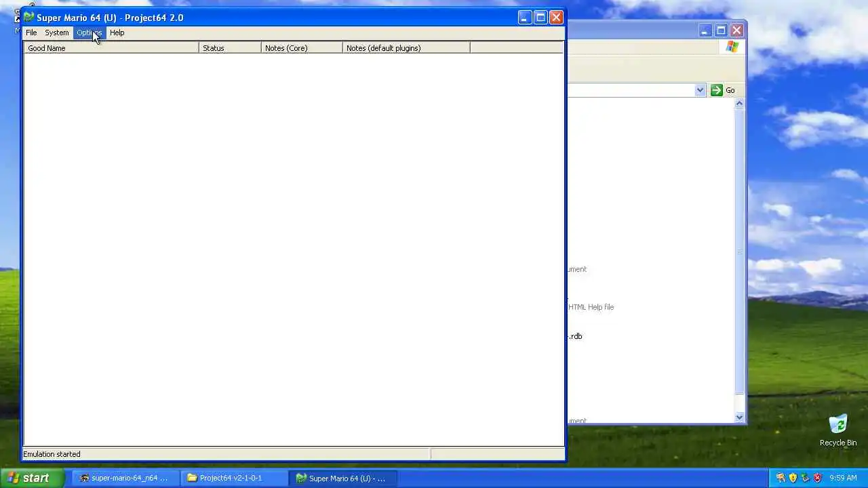This screenshot has width=868, height=488.
Task: Click the Notes (default plugins) column header
Action: (x=406, y=48)
